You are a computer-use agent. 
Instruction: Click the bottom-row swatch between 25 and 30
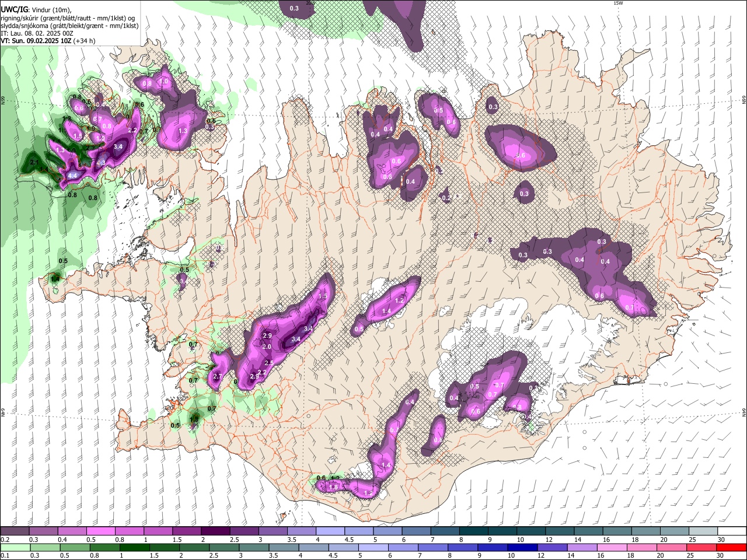[x=700, y=547]
